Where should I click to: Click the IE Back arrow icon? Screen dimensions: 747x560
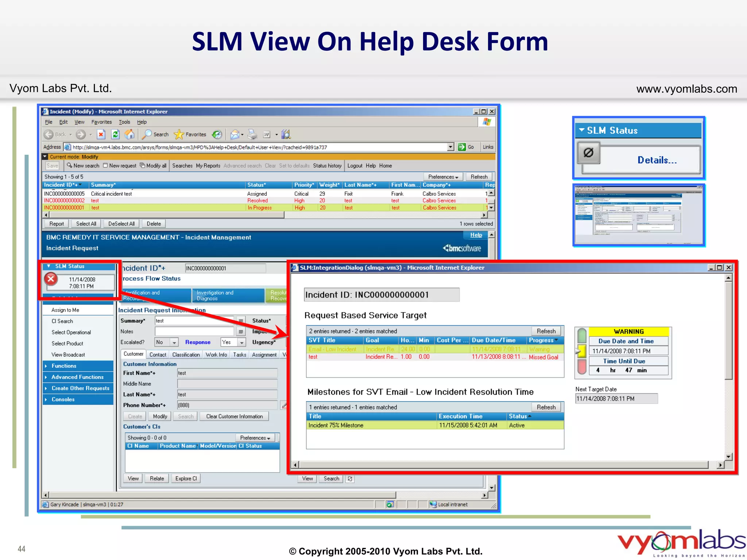click(x=49, y=135)
